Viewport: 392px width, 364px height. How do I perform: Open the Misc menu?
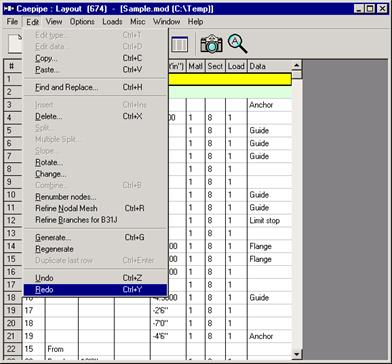[x=137, y=22]
